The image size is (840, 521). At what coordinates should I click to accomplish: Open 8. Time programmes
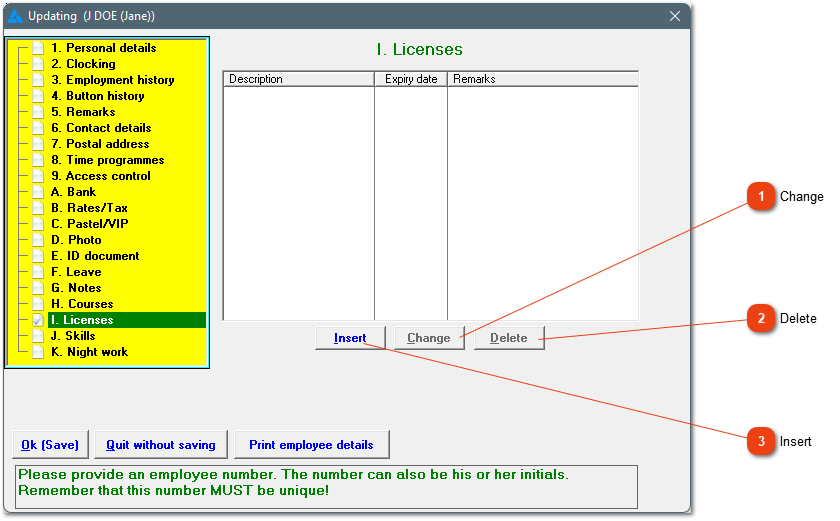click(107, 161)
